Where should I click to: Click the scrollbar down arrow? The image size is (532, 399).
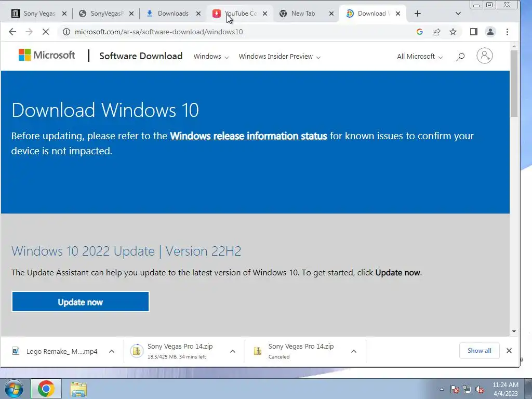[514, 331]
